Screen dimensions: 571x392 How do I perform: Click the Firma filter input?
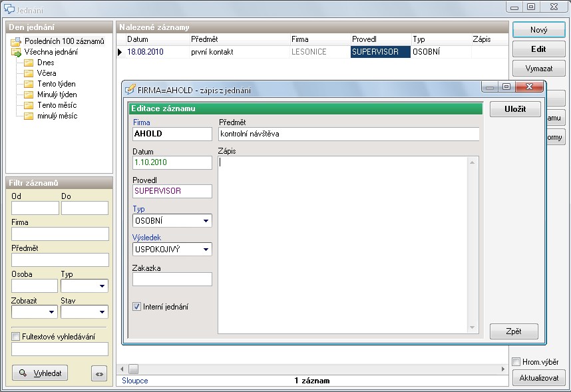(60, 234)
